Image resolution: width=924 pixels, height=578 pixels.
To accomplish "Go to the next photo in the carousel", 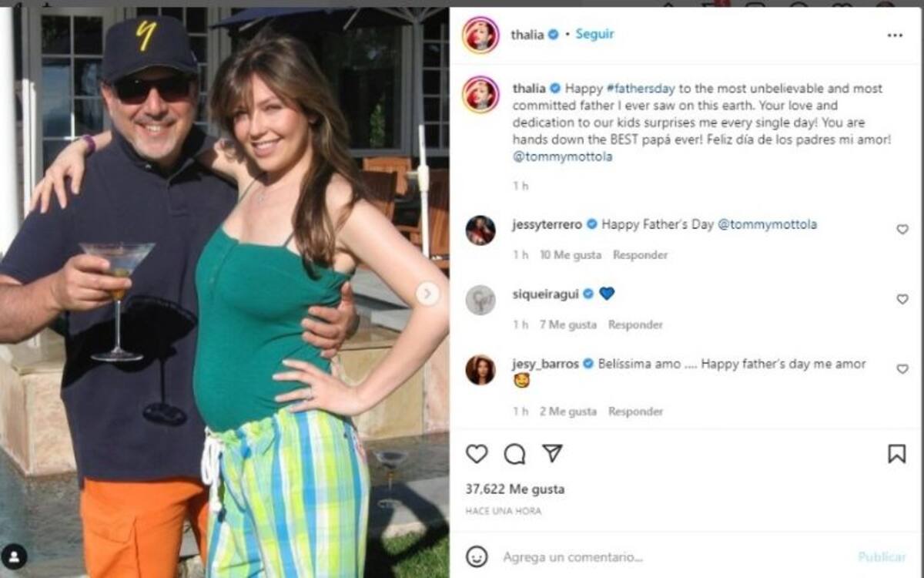I will click(428, 294).
